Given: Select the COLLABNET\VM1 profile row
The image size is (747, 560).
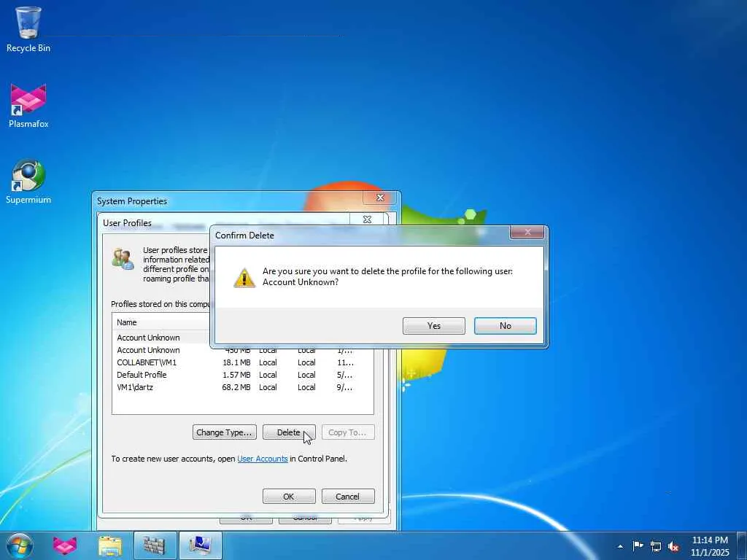Looking at the screenshot, I should pos(242,362).
